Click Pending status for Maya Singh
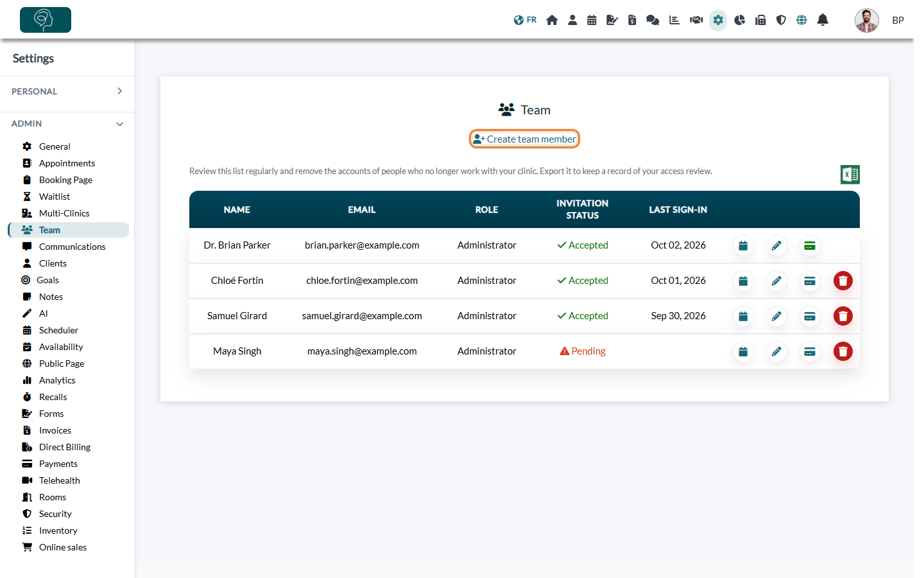Screen dimensions: 924x578 coord(583,351)
